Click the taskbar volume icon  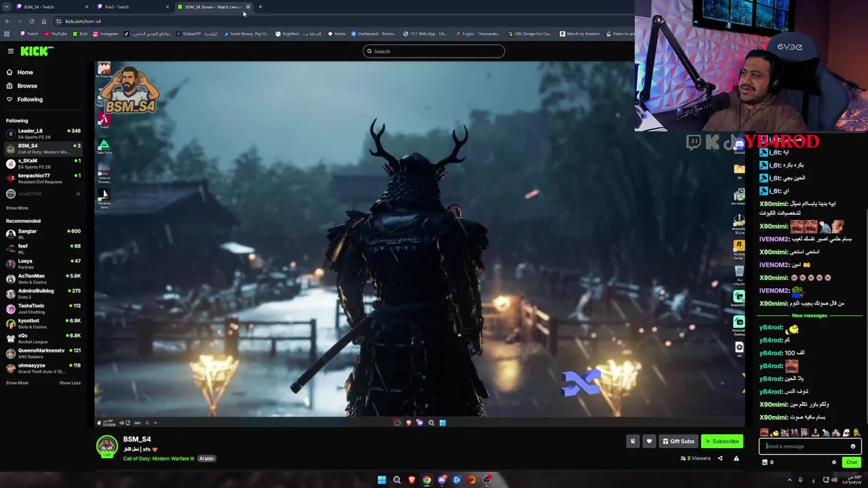tap(833, 480)
